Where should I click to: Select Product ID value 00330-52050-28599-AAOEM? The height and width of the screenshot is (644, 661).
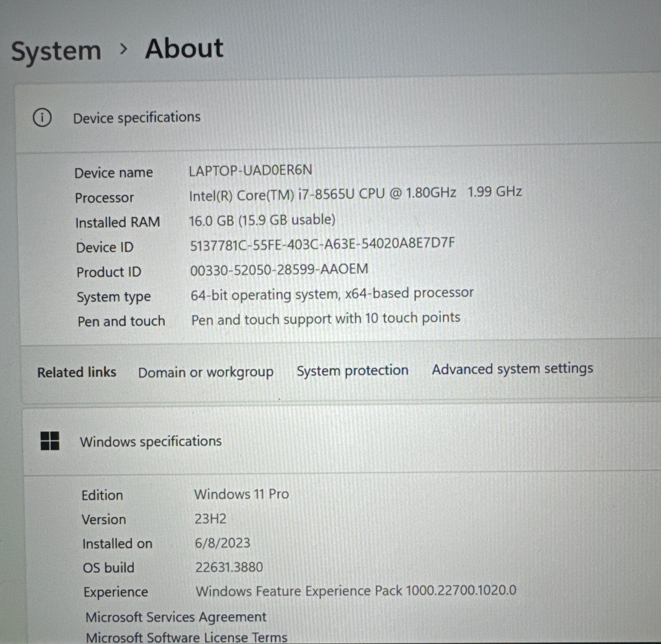(279, 269)
